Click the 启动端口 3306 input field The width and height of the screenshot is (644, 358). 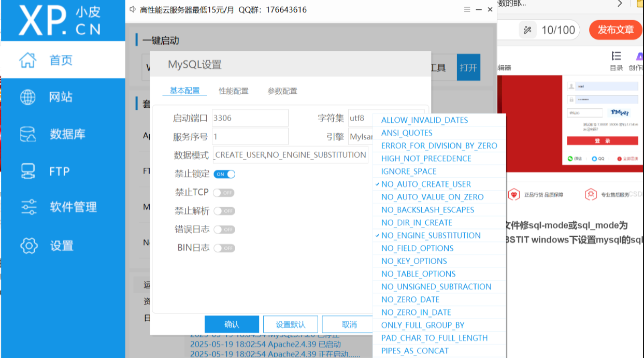point(250,118)
